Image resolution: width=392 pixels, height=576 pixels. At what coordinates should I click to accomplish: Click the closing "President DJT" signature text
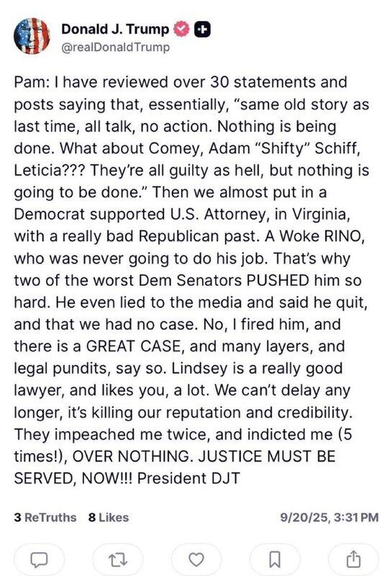pyautogui.click(x=188, y=478)
